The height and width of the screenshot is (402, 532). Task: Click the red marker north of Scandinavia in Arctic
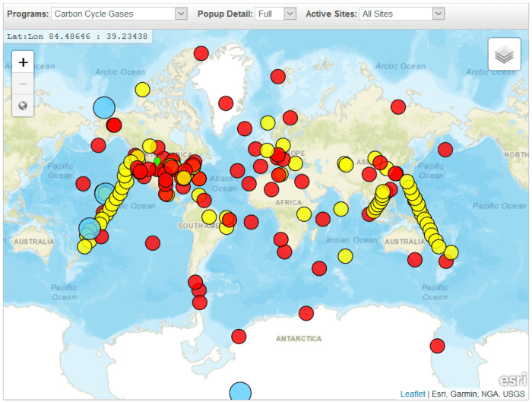tap(278, 77)
